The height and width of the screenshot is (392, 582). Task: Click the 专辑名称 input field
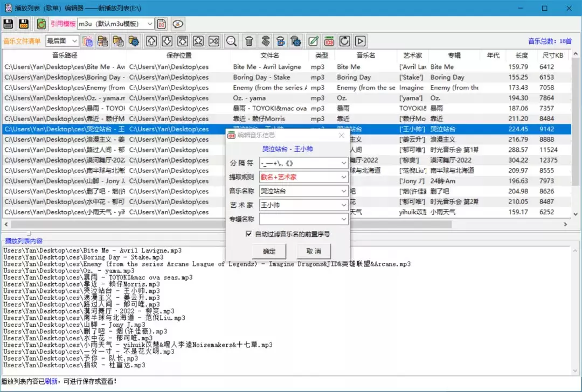point(303,219)
